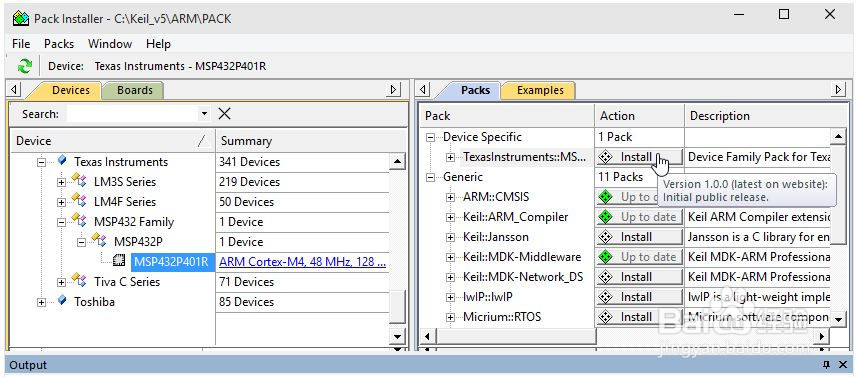Click the device list scroll-down arrow
Image resolution: width=857 pixels, height=377 pixels.
(x=398, y=337)
